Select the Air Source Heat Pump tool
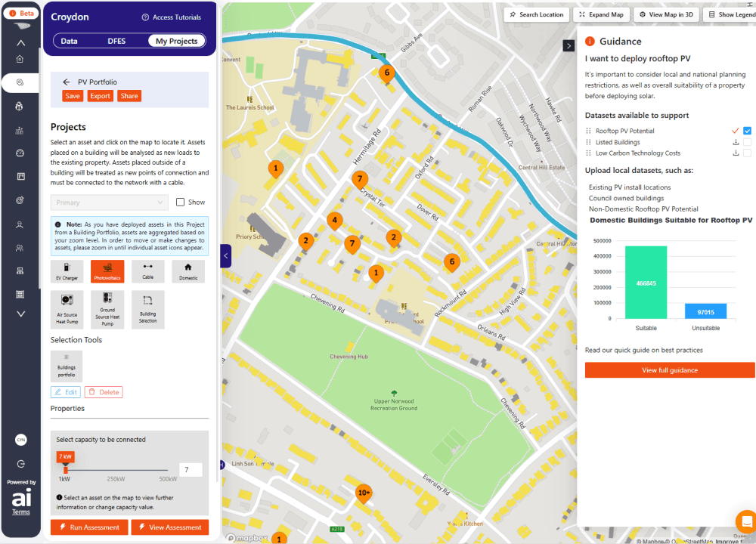 (x=67, y=310)
